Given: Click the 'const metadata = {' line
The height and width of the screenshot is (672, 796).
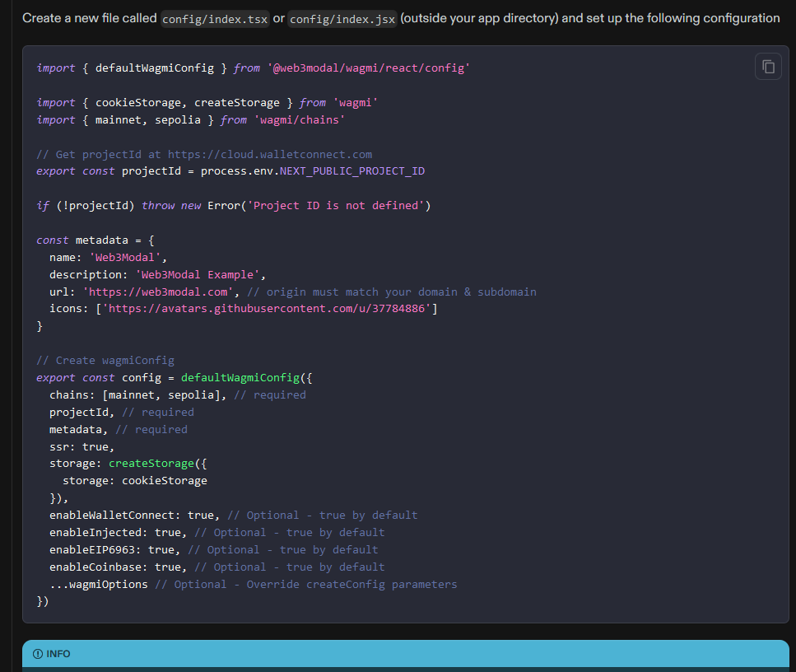Looking at the screenshot, I should click(x=95, y=240).
